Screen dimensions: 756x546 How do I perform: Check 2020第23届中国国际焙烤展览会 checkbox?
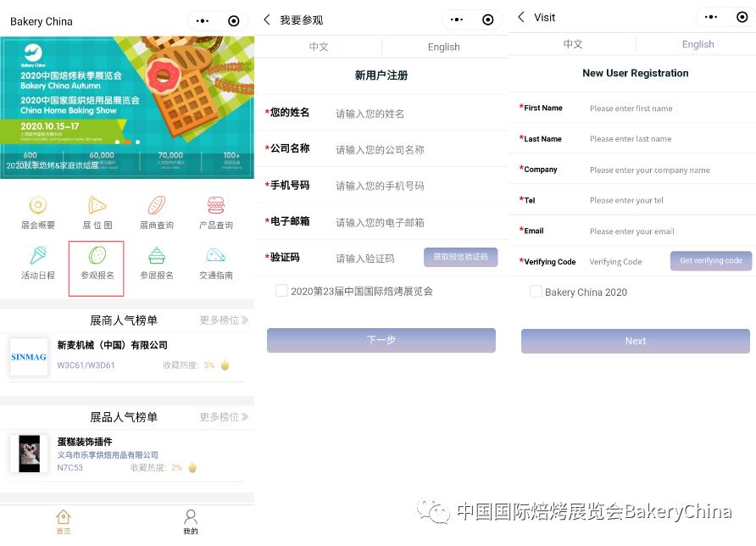tap(281, 290)
